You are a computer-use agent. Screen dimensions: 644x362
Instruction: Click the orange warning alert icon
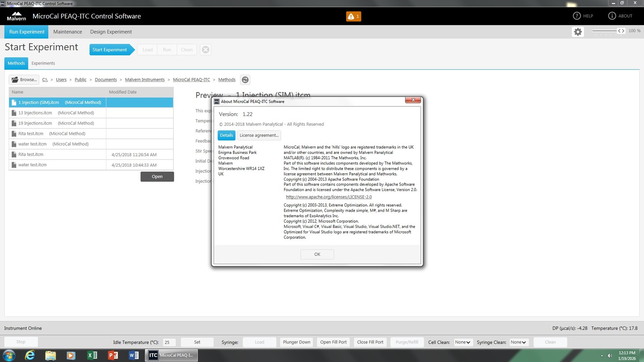353,16
